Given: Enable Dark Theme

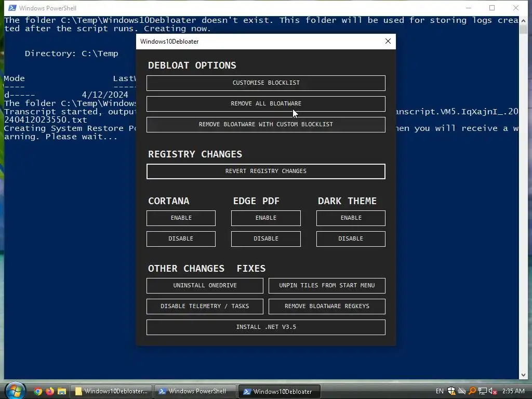Looking at the screenshot, I should [351, 218].
